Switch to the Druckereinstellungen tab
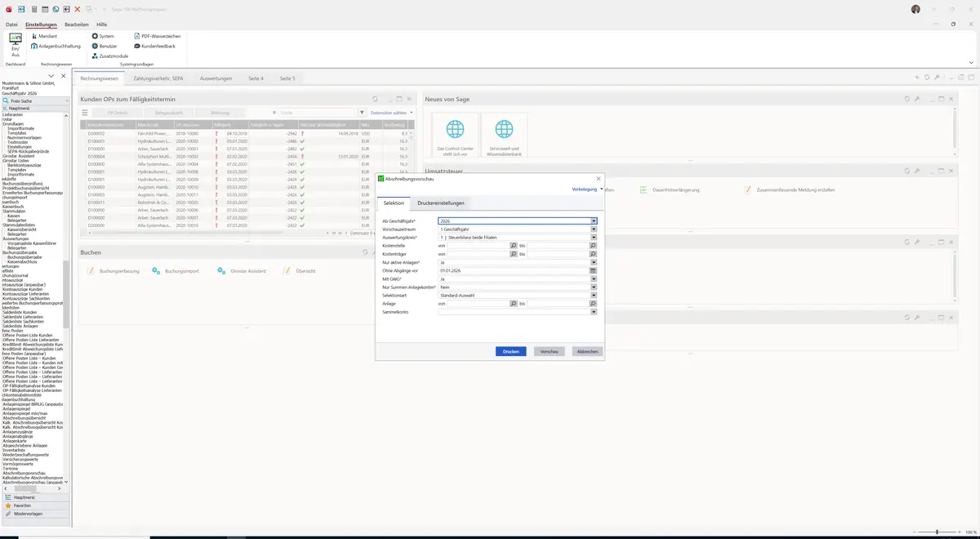980x539 pixels. point(441,203)
